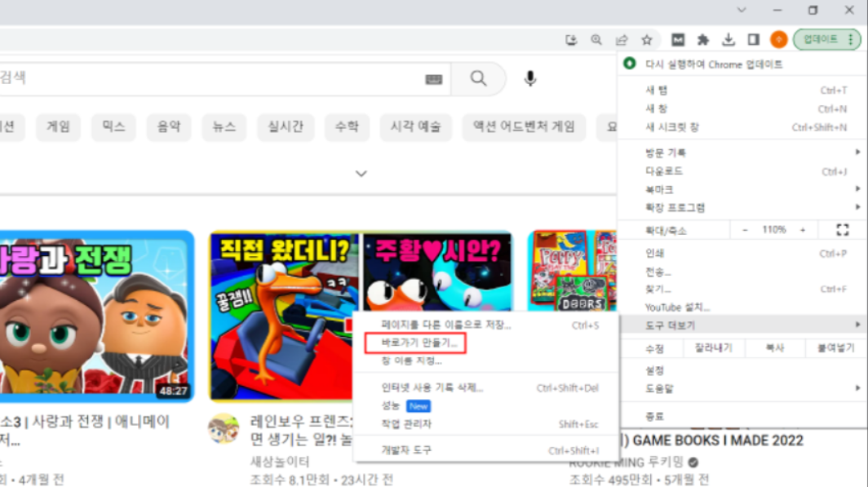Open the orange profile avatar
This screenshot has width=868, height=487.
(779, 39)
